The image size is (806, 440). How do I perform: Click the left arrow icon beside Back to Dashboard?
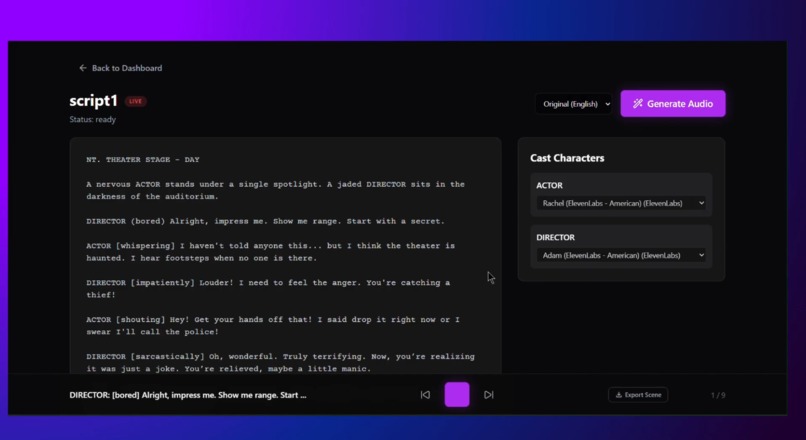83,68
